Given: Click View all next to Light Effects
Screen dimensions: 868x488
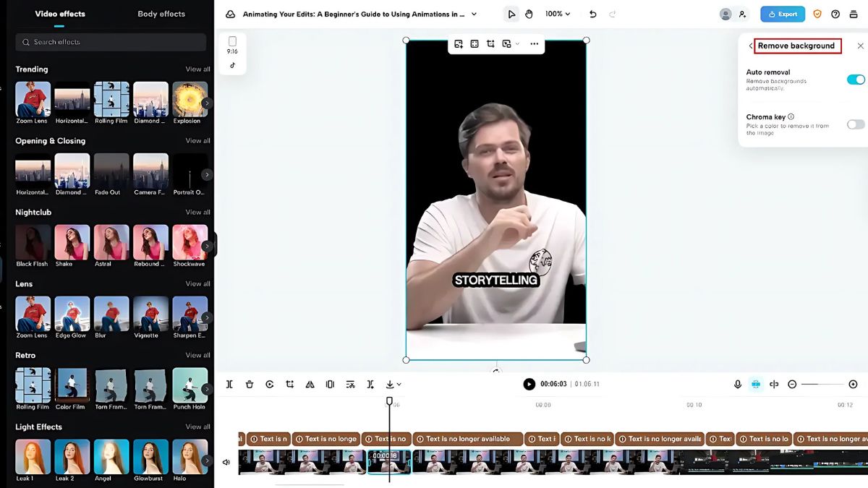Looking at the screenshot, I should pyautogui.click(x=198, y=427).
